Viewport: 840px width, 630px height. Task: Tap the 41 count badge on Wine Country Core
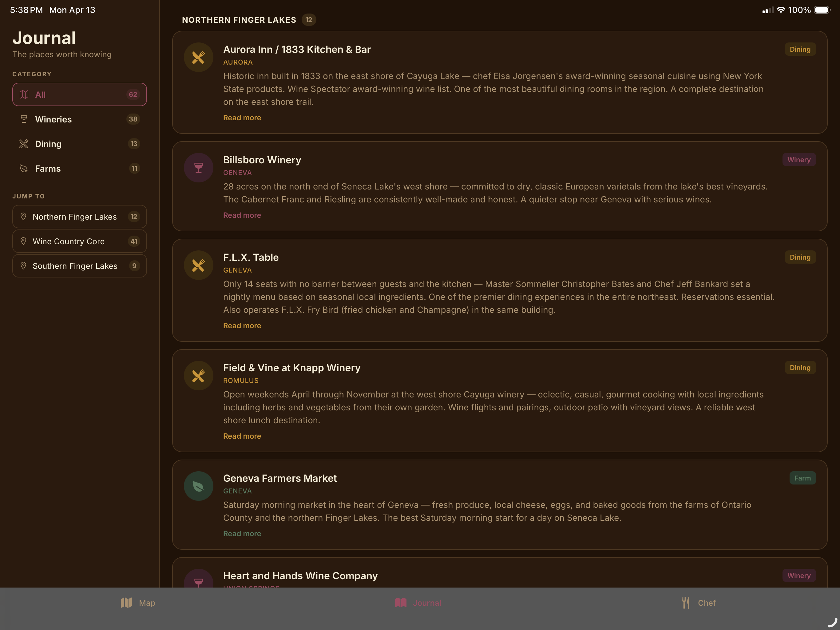(134, 241)
